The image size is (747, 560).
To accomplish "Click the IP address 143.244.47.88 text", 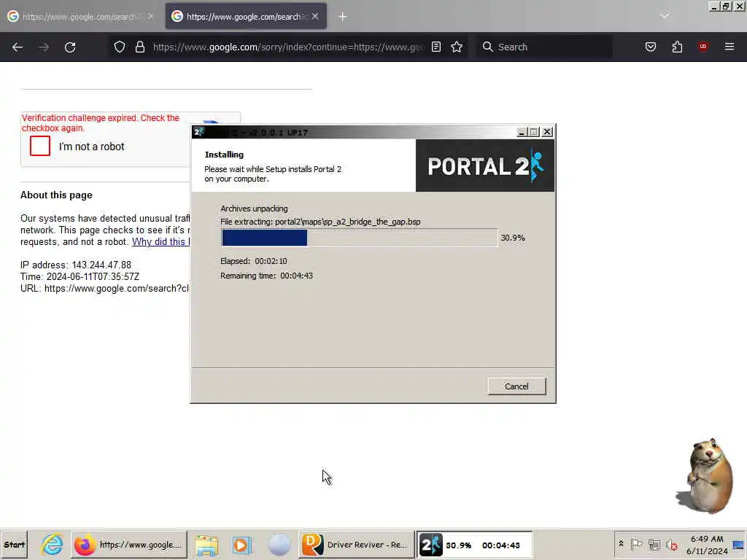I will pyautogui.click(x=76, y=265).
